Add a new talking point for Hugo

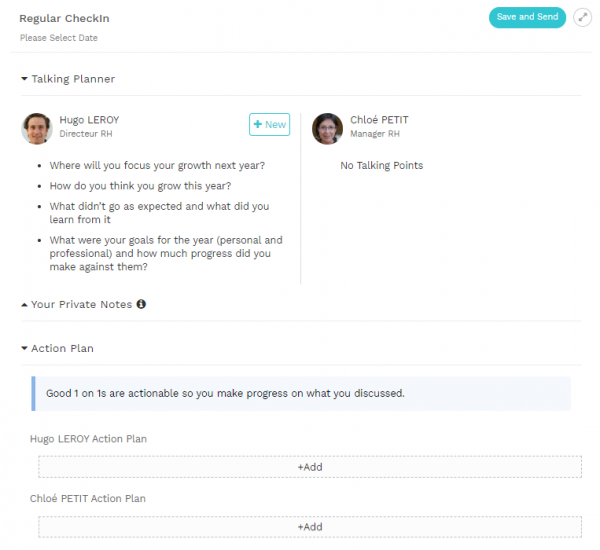click(x=269, y=124)
